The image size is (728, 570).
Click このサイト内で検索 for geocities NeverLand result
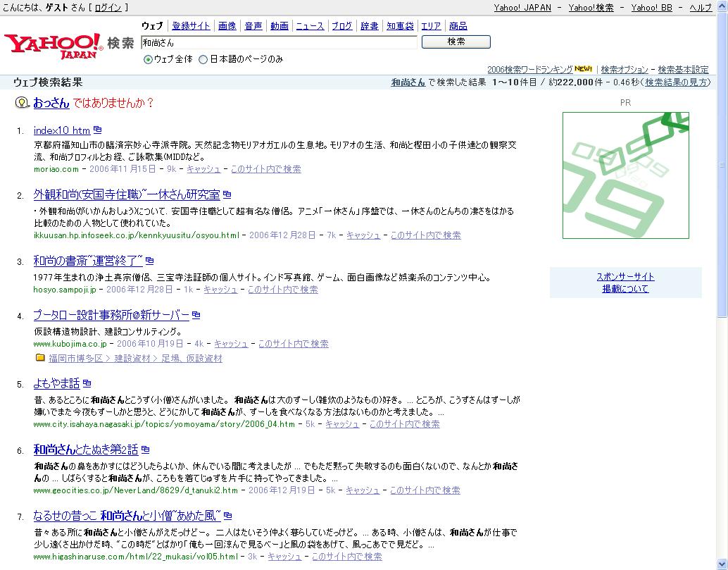point(425,490)
